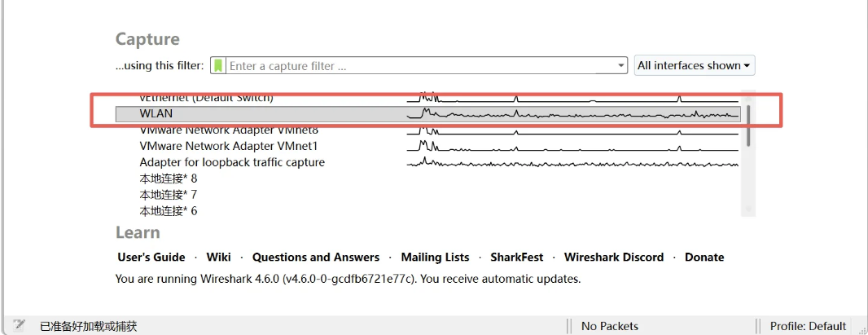Select Adapter for loopback traffic capture
Viewport: 868px width, 335px height.
click(x=232, y=162)
